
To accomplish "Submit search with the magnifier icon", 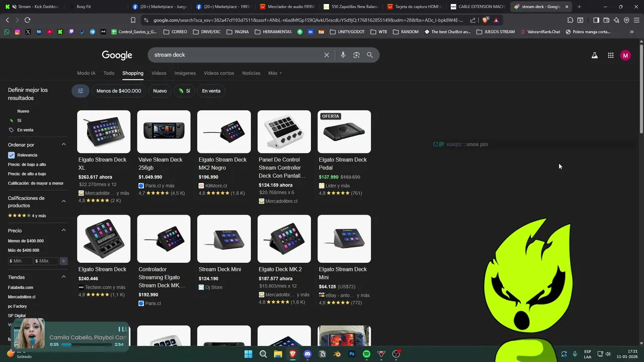I will click(370, 55).
